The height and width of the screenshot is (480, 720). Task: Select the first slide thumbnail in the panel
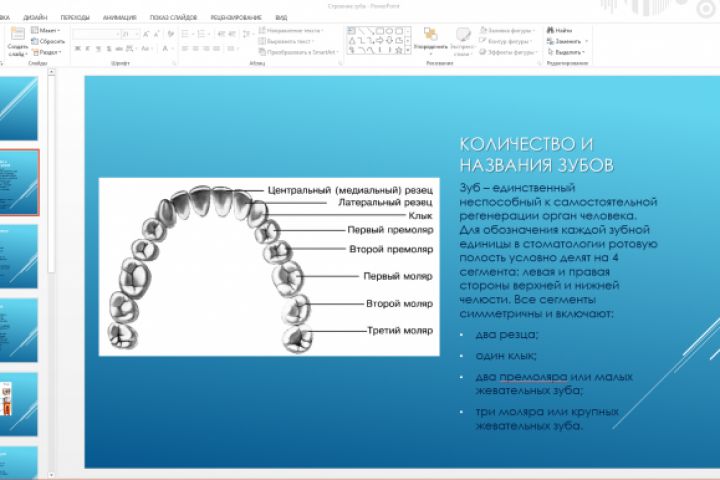(18, 108)
